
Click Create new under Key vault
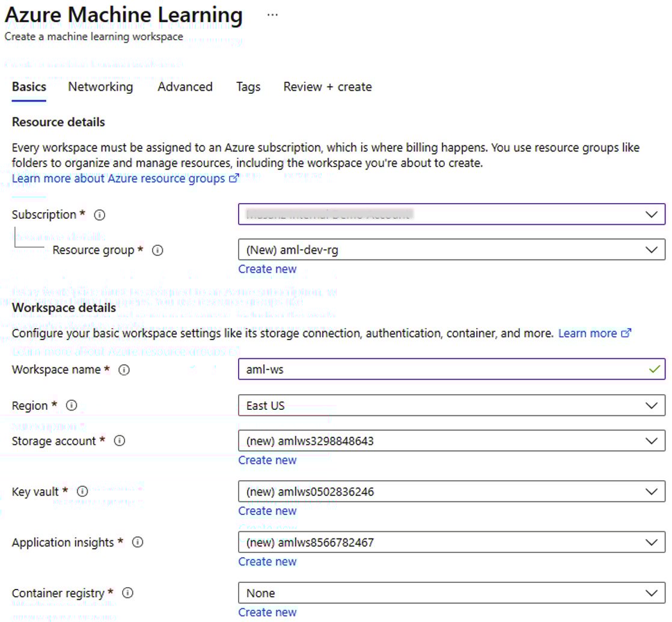pyautogui.click(x=267, y=511)
